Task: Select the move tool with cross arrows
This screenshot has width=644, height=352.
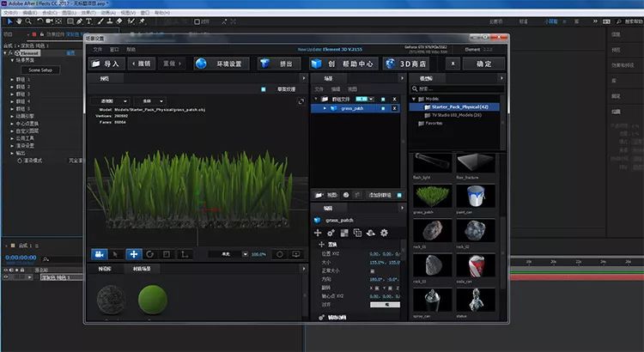Action: pos(133,254)
